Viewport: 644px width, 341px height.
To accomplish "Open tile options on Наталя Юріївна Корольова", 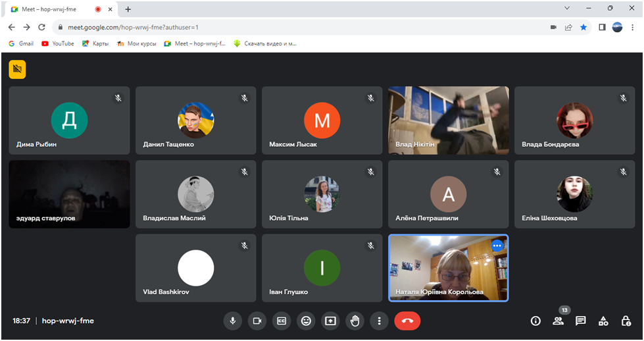I will point(497,245).
